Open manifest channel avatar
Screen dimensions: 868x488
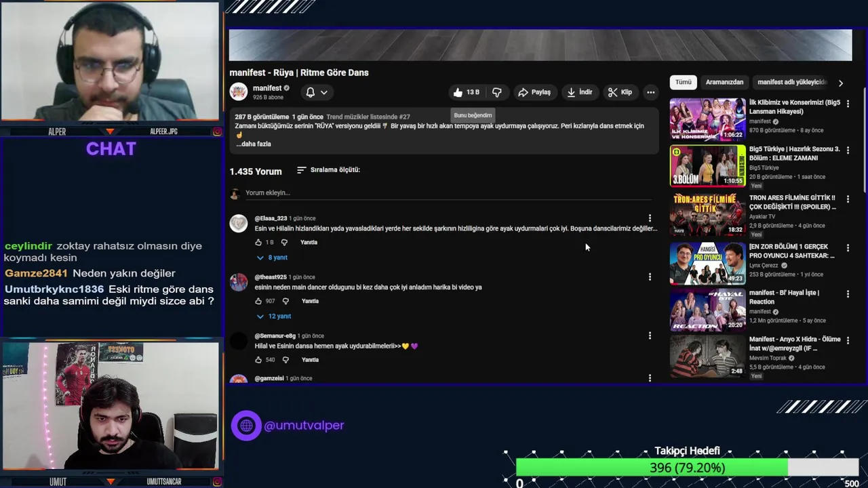238,91
